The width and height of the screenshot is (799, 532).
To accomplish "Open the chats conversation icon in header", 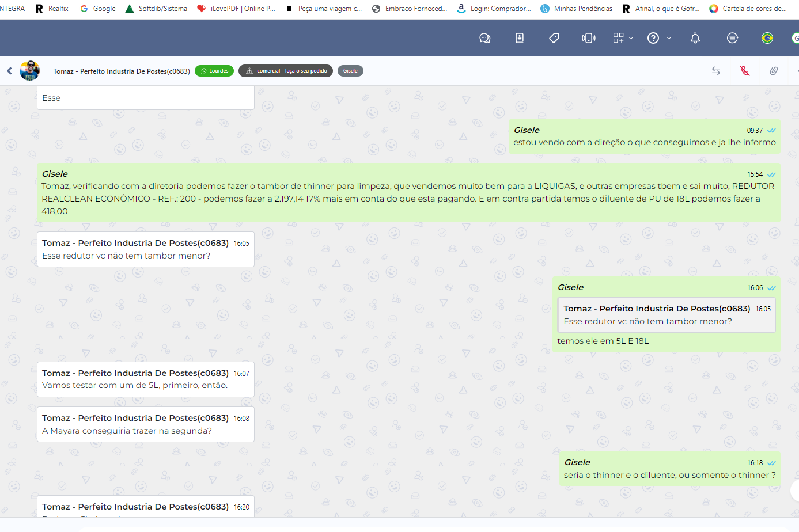I will (484, 38).
